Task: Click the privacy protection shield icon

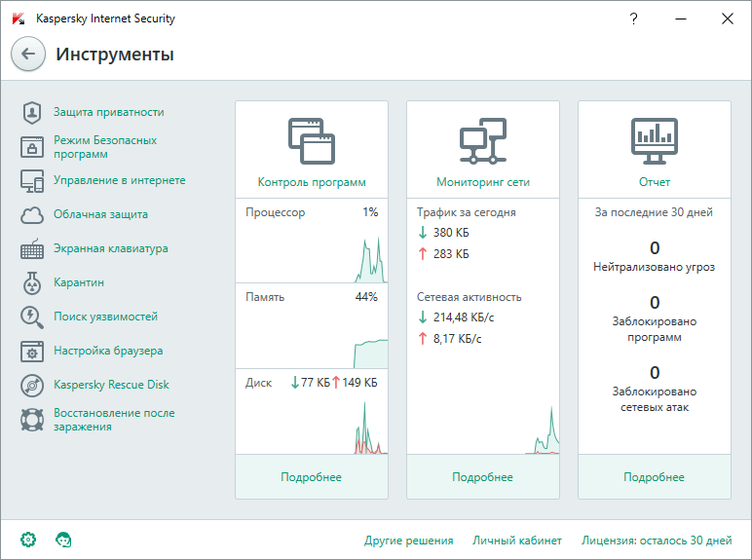Action: 32,113
